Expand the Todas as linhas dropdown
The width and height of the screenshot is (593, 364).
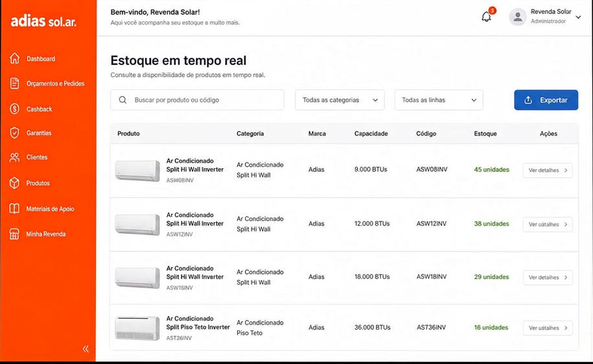[x=439, y=100]
